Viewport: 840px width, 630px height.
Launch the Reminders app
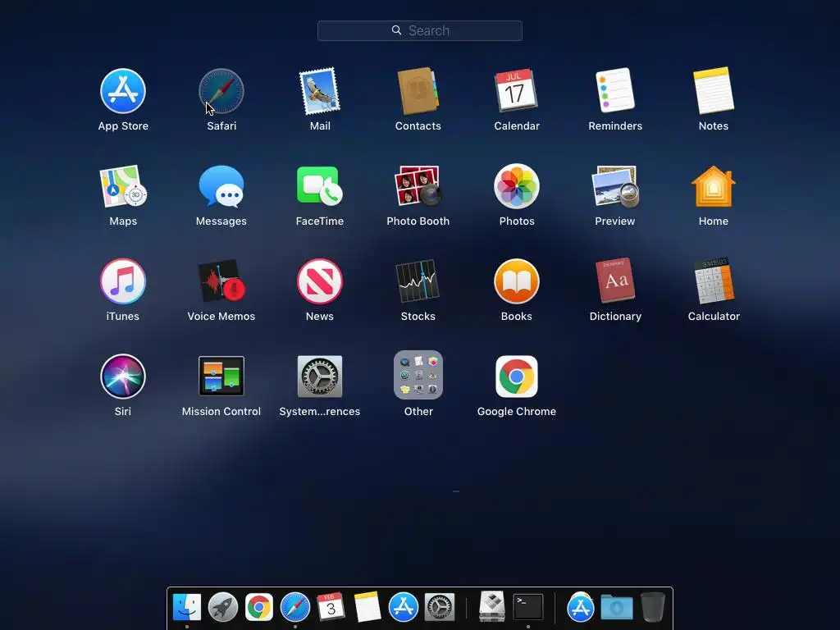615,90
